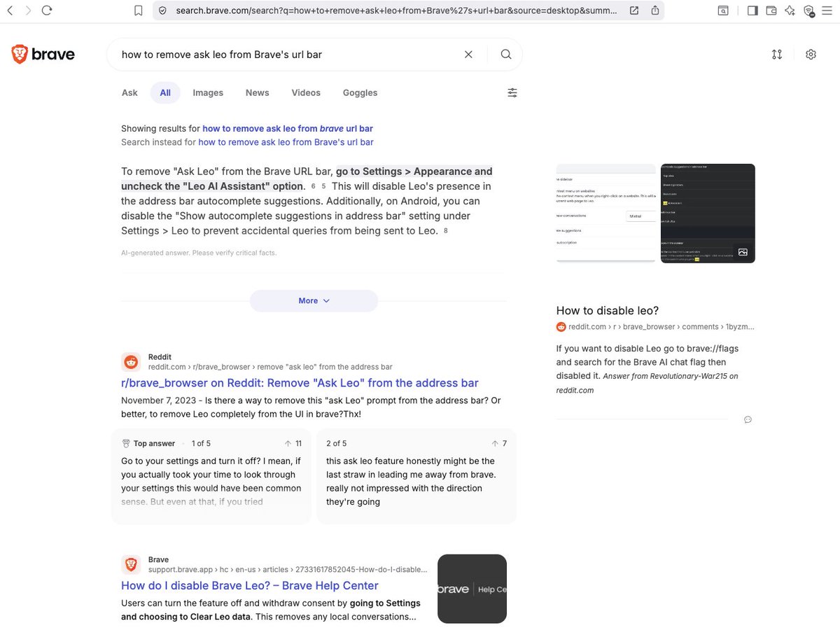Viewport: 840px width, 642px height.
Task: Open the News tab
Action: [x=257, y=92]
